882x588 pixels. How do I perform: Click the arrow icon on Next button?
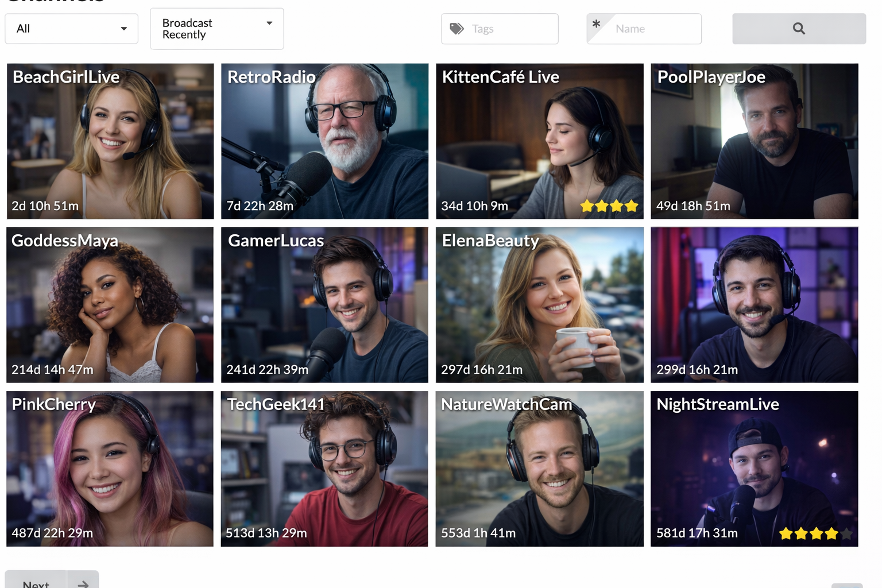[83, 582]
